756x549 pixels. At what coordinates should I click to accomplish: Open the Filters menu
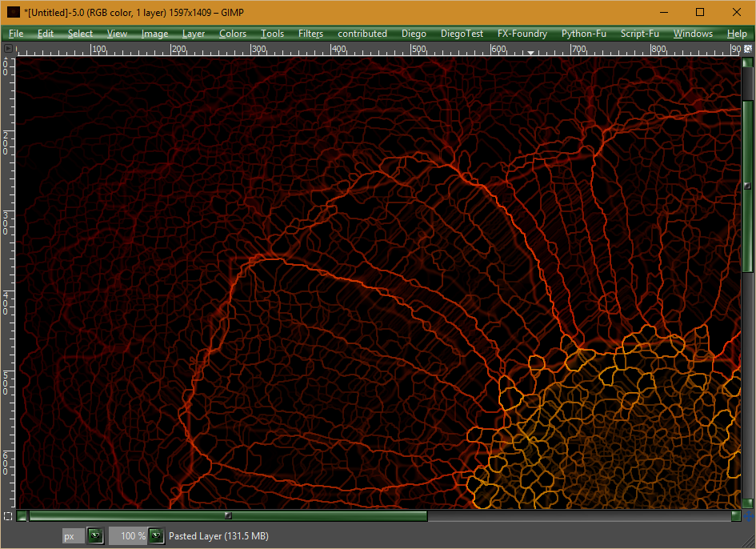point(310,34)
